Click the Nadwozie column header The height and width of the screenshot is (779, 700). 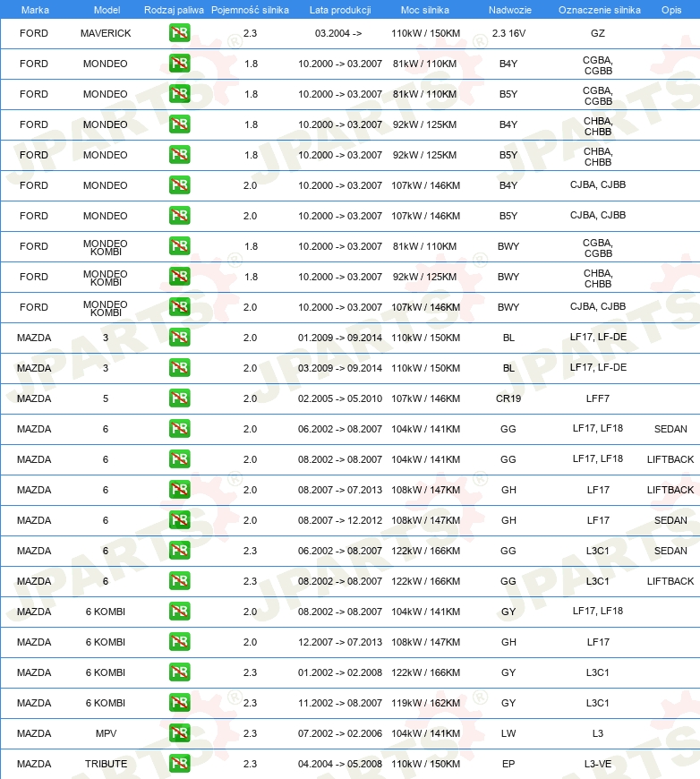pyautogui.click(x=509, y=10)
